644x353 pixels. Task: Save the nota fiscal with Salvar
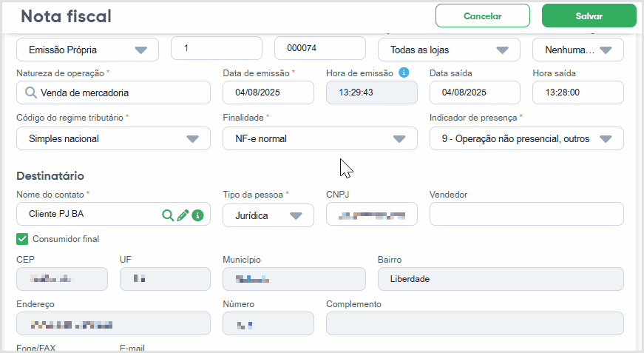(x=589, y=16)
